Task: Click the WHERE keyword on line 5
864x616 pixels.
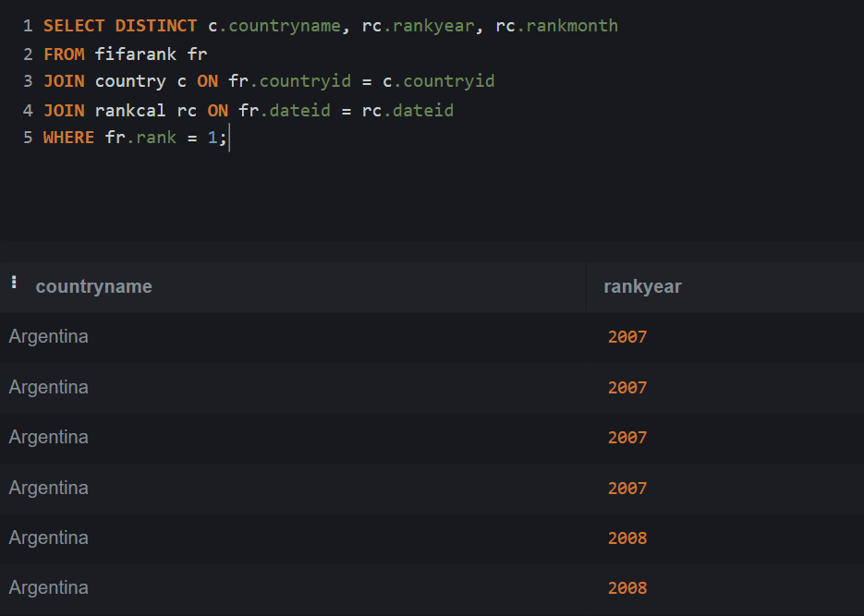Action: (68, 138)
